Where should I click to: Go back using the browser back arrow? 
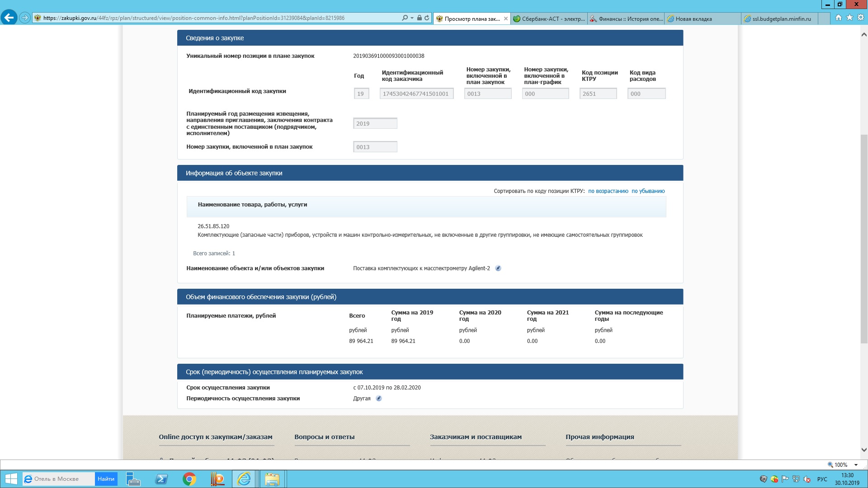(9, 18)
